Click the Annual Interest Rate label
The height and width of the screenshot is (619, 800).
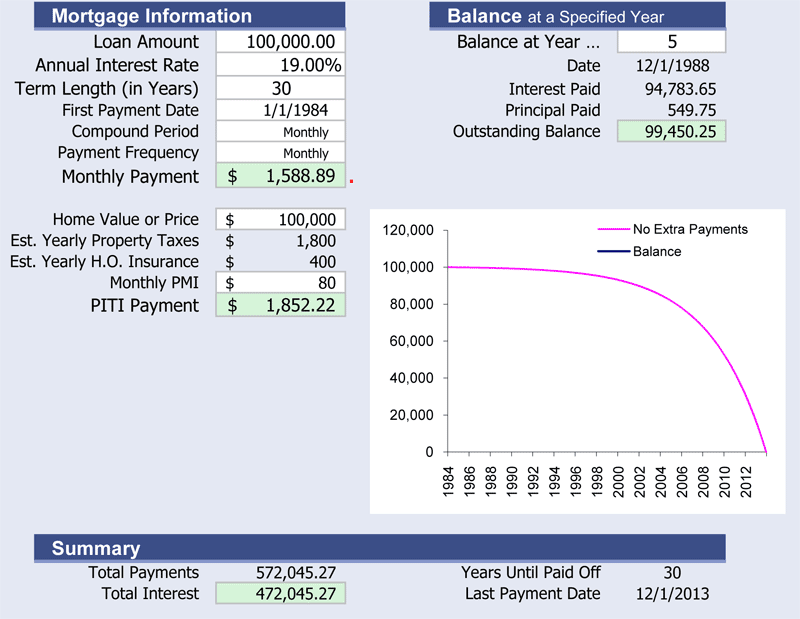pos(117,65)
